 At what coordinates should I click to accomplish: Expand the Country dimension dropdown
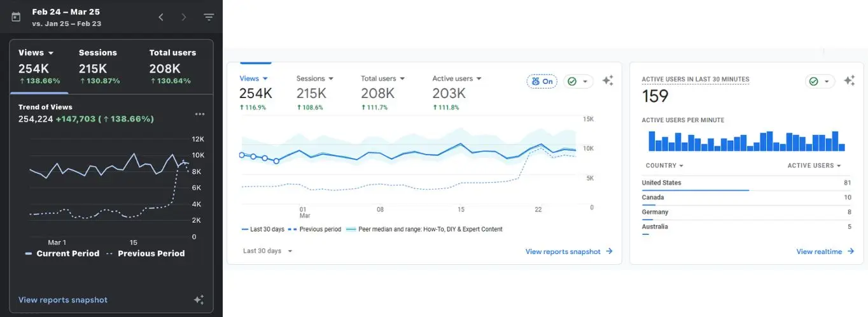pyautogui.click(x=664, y=166)
